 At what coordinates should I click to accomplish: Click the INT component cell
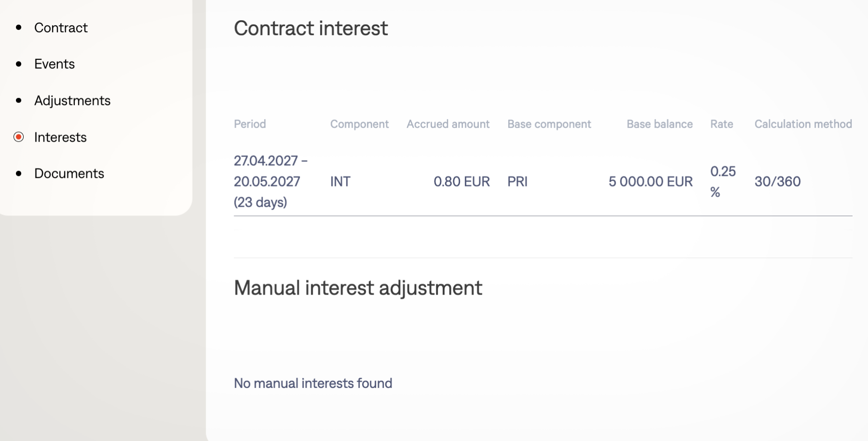340,182
